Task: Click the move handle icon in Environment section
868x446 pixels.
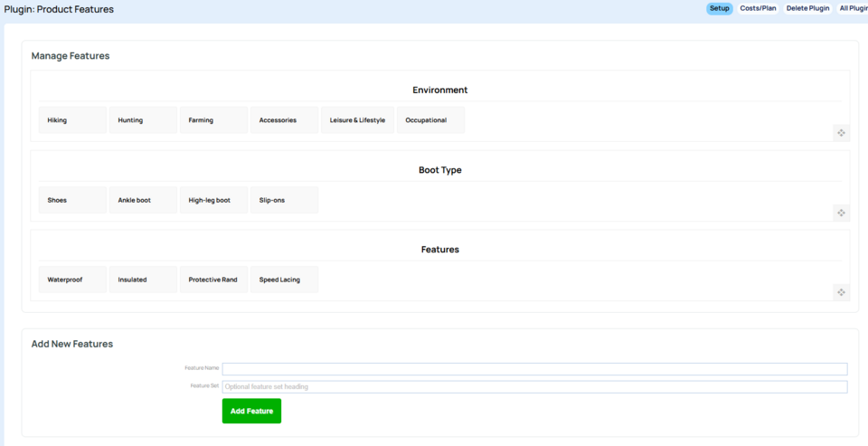Action: 841,133
